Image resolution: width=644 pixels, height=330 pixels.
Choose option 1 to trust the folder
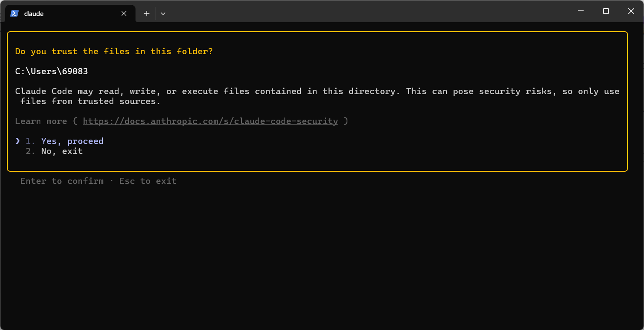[x=72, y=141]
